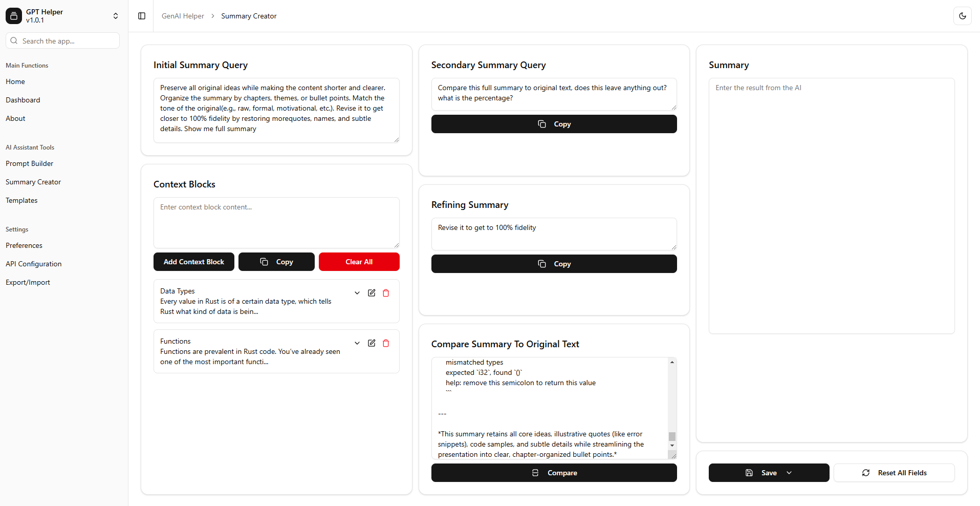Focus the Search the app field
The width and height of the screenshot is (980, 506).
tap(62, 40)
